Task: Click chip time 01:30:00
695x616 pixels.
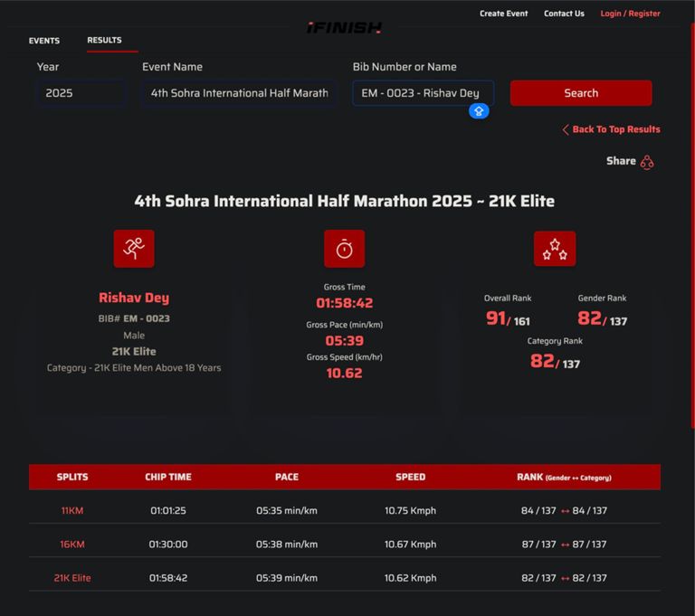Action: 168,545
